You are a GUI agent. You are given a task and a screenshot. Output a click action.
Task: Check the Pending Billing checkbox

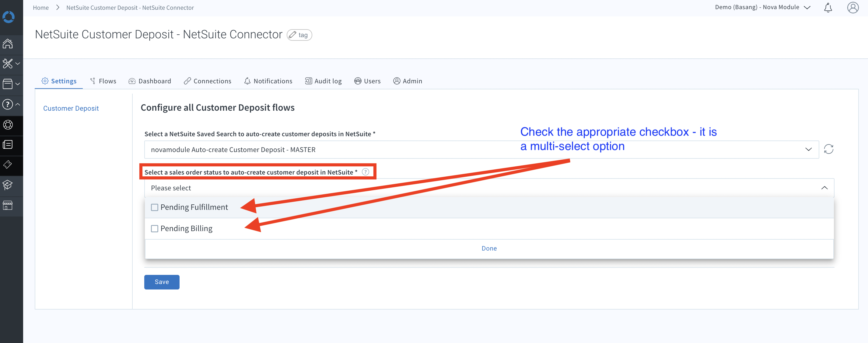pyautogui.click(x=154, y=229)
